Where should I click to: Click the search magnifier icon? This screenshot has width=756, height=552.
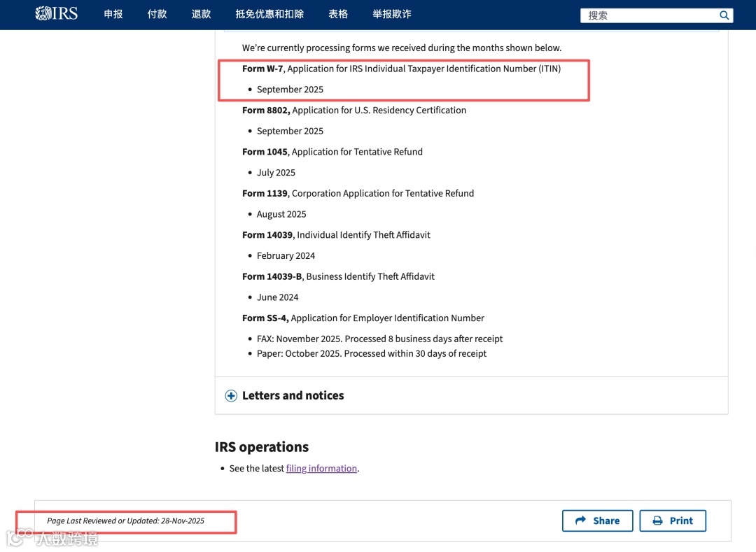[x=724, y=15]
